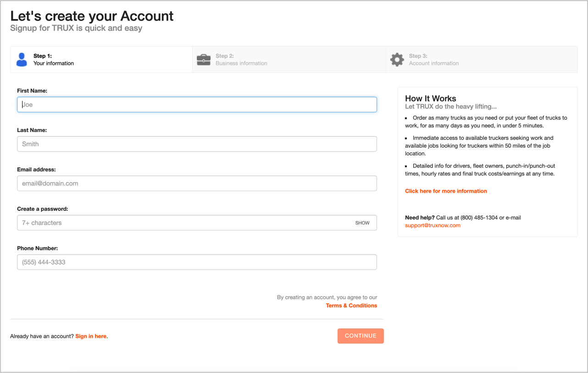
Task: Select the Step 1 Your information tab
Action: click(x=101, y=60)
